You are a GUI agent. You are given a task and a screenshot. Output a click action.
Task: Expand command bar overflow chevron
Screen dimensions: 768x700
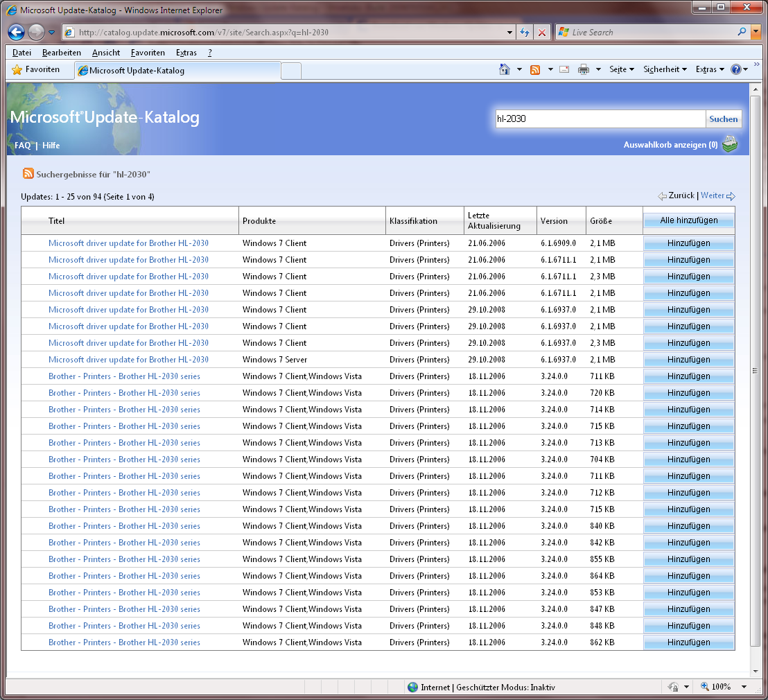pyautogui.click(x=757, y=64)
